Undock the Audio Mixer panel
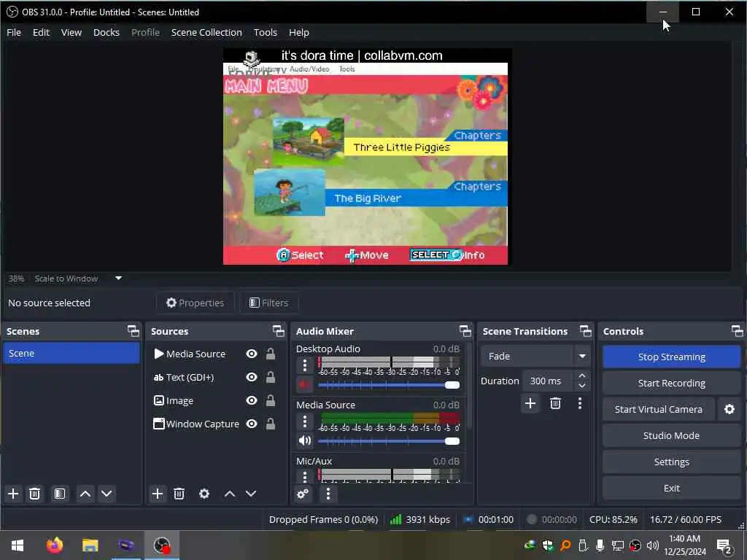The image size is (747, 560). (465, 331)
